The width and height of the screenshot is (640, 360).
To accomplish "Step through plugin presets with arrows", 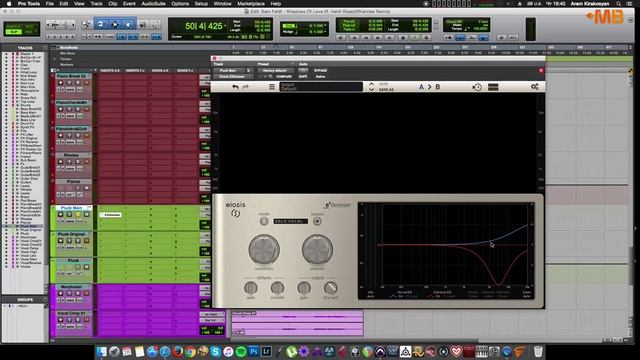I will tap(371, 87).
